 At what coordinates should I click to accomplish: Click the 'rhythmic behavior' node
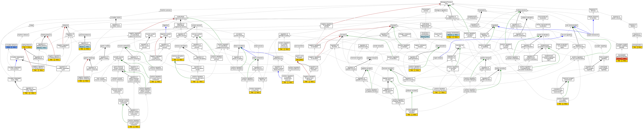pos(23,35)
